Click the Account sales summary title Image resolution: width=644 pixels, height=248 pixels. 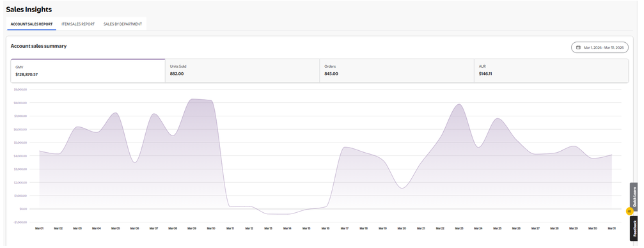pyautogui.click(x=38, y=46)
